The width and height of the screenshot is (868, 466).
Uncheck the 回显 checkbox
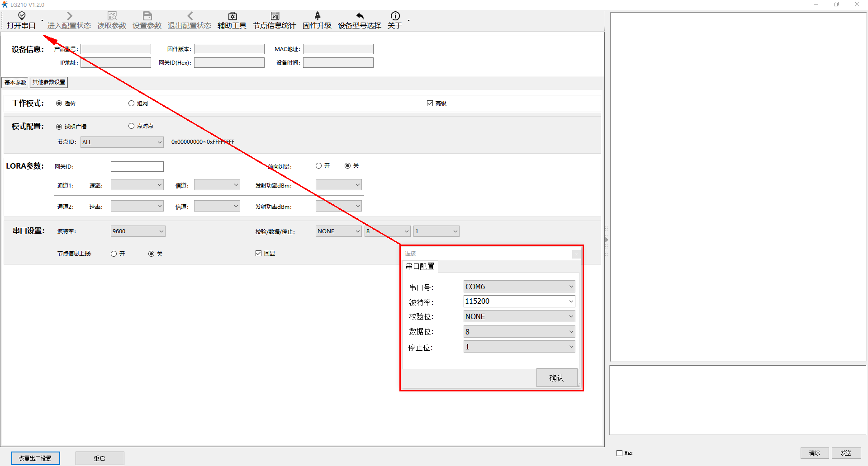point(259,254)
